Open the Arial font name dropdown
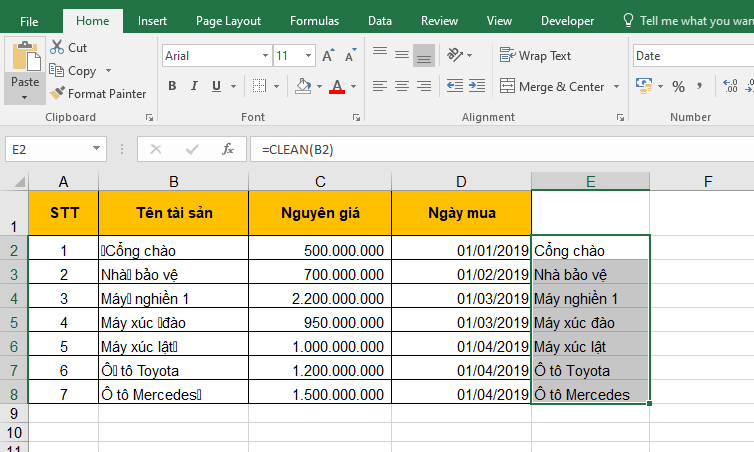This screenshot has width=754, height=452. click(x=263, y=56)
